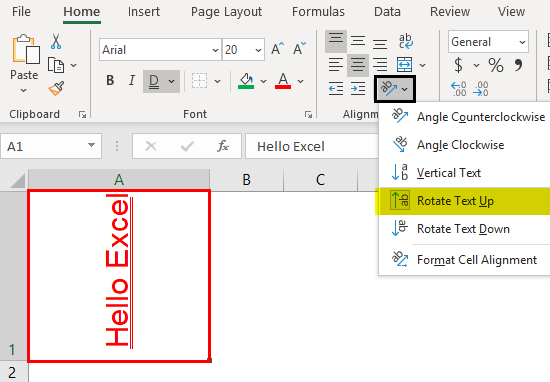Click Decrease Decimal
The height and width of the screenshot is (382, 550).
[x=480, y=89]
